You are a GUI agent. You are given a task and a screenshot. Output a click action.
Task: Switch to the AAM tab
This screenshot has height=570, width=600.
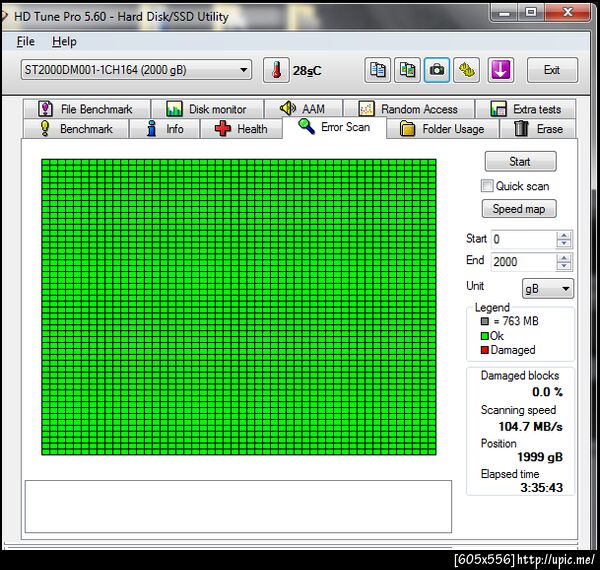pos(303,109)
